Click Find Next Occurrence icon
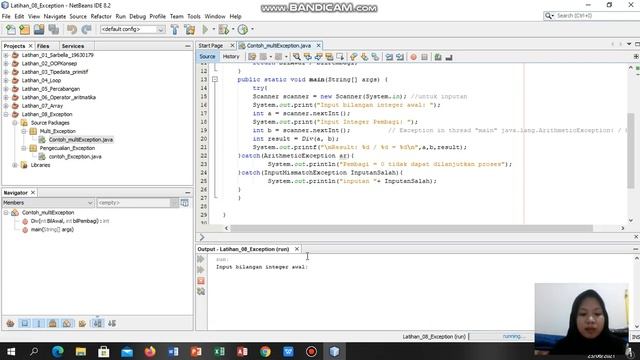This screenshot has width=640, height=360. coord(318,57)
